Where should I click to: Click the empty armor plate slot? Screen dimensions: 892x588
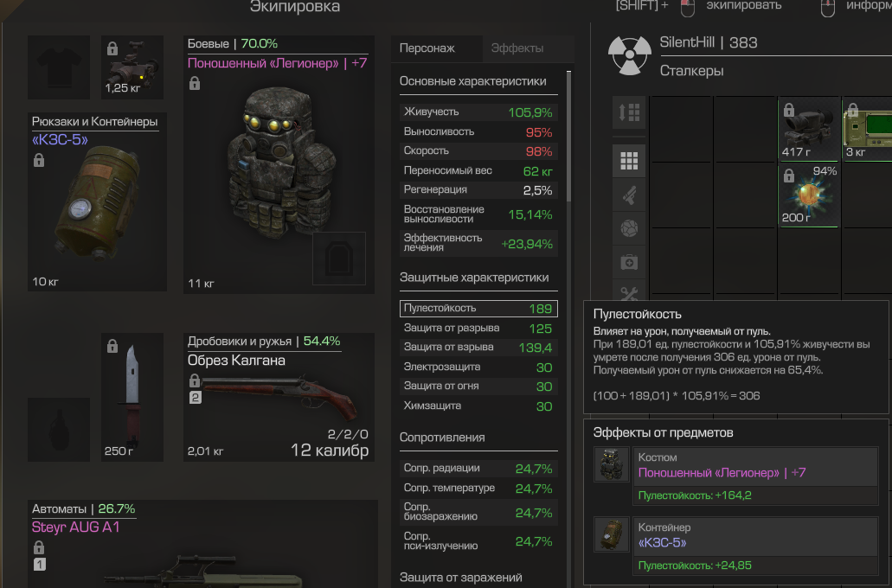(x=339, y=259)
